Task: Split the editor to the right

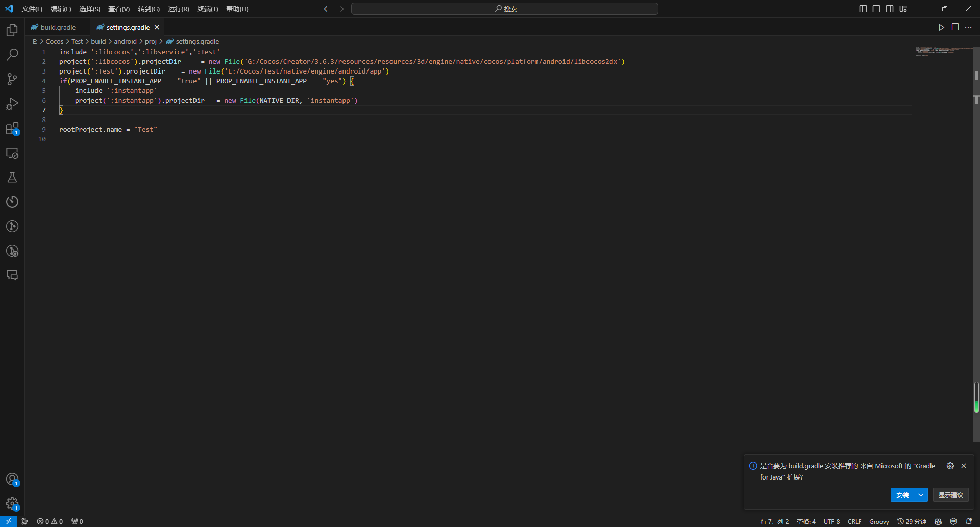Action: (x=955, y=27)
